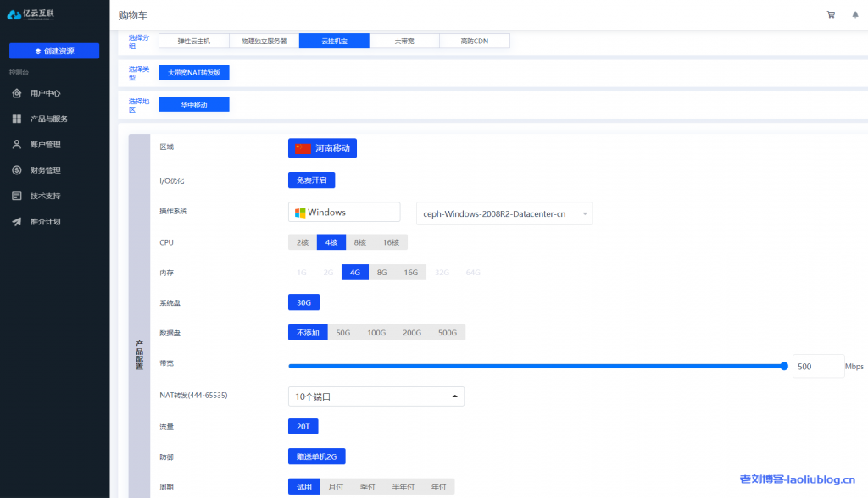This screenshot has height=498, width=868.
Task: Open notifications bell icon
Action: pyautogui.click(x=854, y=15)
